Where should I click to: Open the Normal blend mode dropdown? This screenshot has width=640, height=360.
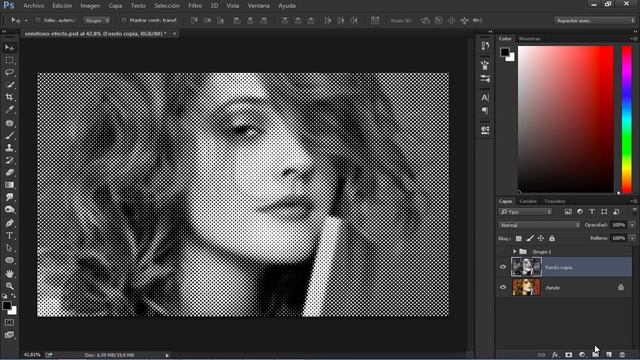[539, 225]
